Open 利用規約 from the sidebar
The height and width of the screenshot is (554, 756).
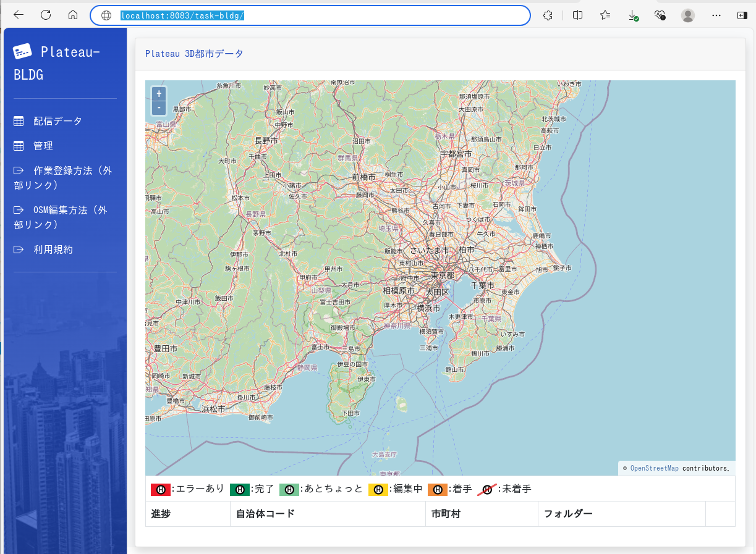tap(53, 250)
